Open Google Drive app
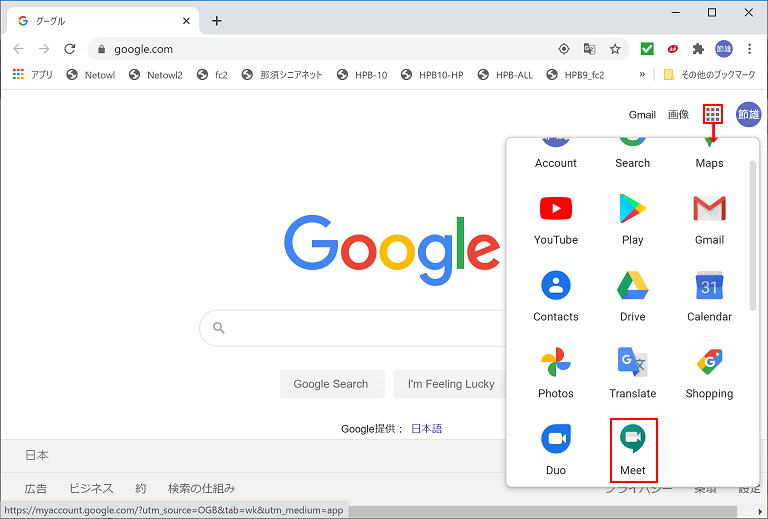This screenshot has width=768, height=519. (x=632, y=297)
